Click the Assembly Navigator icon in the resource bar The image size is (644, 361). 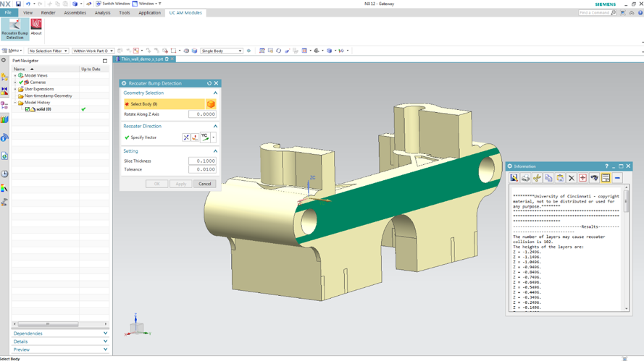4,77
